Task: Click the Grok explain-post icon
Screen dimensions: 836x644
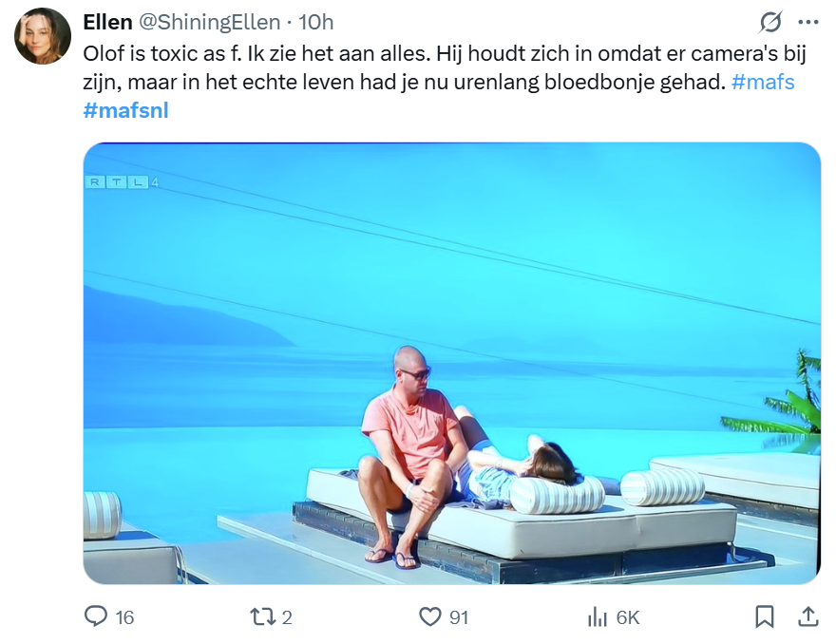Action: pos(770,22)
